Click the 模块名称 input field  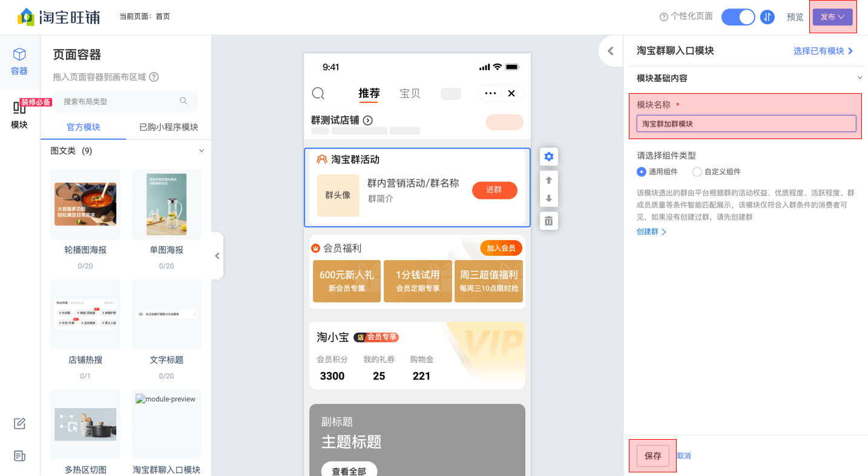746,123
